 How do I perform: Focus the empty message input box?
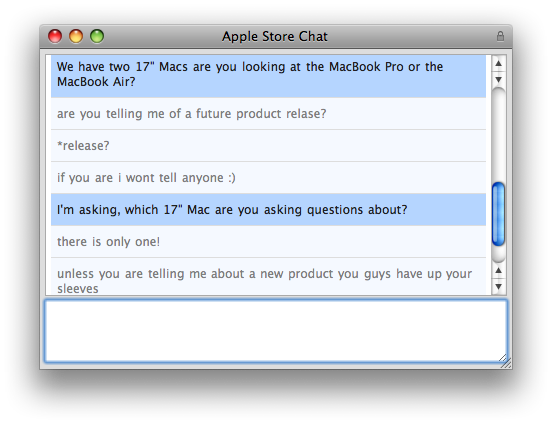point(276,331)
